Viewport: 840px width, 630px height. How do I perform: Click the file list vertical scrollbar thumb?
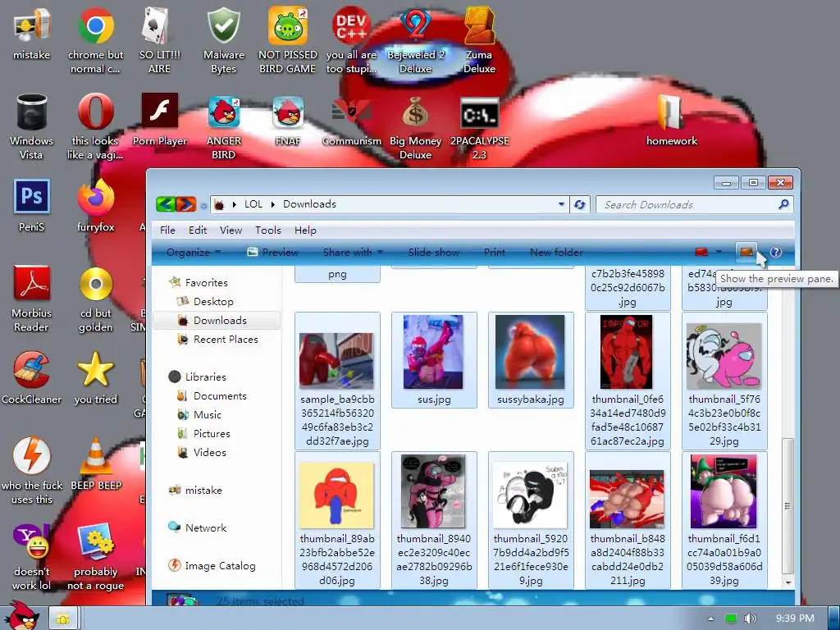click(x=787, y=506)
